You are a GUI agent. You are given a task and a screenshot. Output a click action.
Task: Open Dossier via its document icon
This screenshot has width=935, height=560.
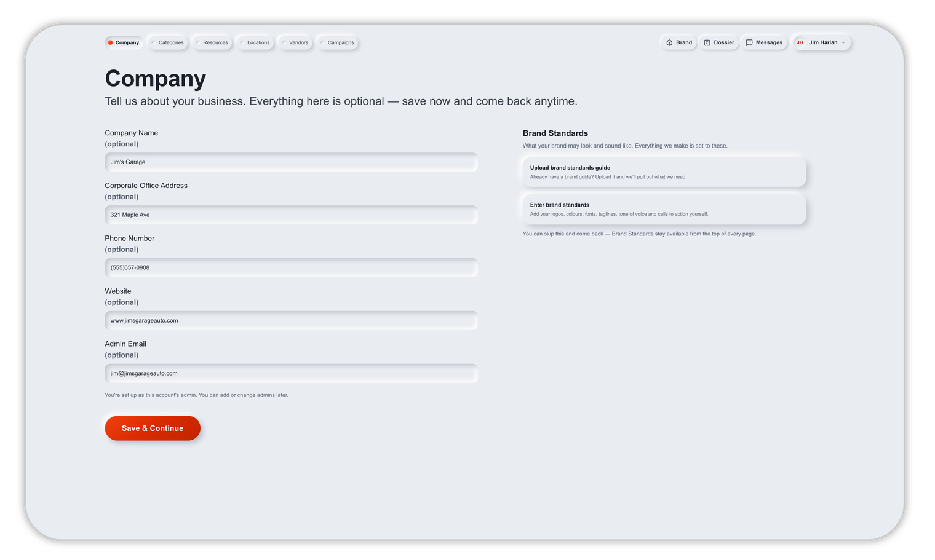(707, 43)
